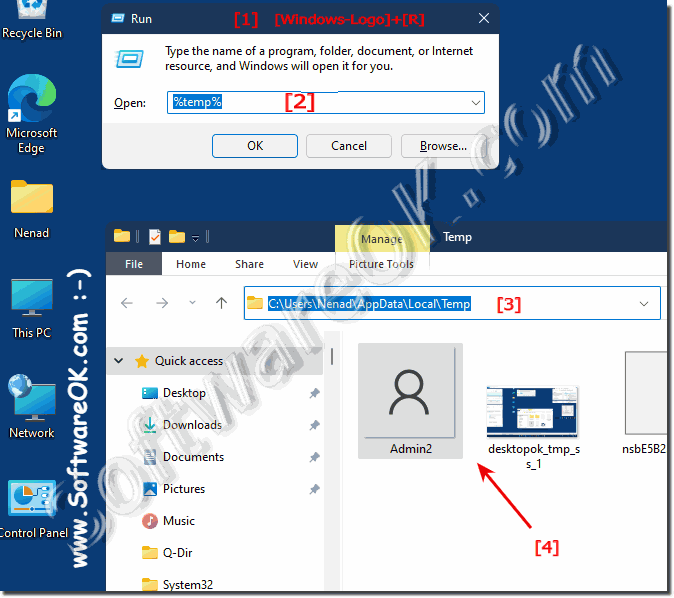Switch to the Home ribbon tab
674x598 pixels.
tap(191, 264)
